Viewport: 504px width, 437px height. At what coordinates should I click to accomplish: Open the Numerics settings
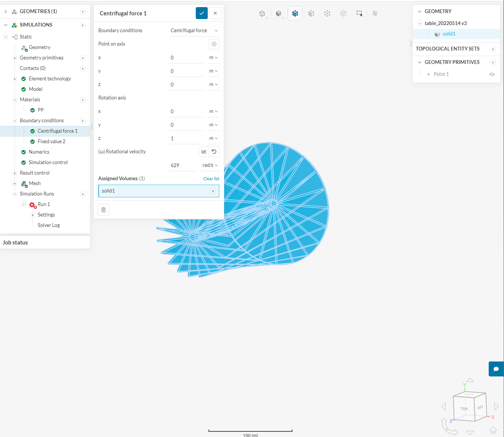click(x=39, y=152)
